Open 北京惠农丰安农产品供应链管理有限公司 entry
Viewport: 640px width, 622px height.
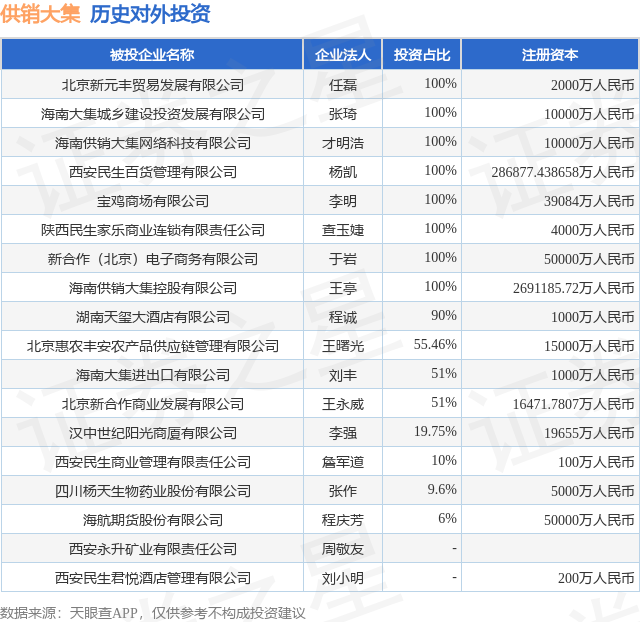pyautogui.click(x=153, y=346)
